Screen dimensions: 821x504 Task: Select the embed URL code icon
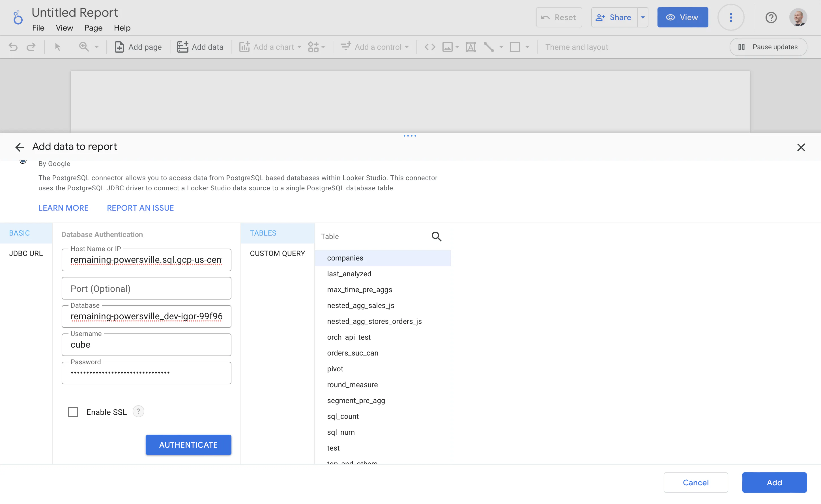(430, 47)
